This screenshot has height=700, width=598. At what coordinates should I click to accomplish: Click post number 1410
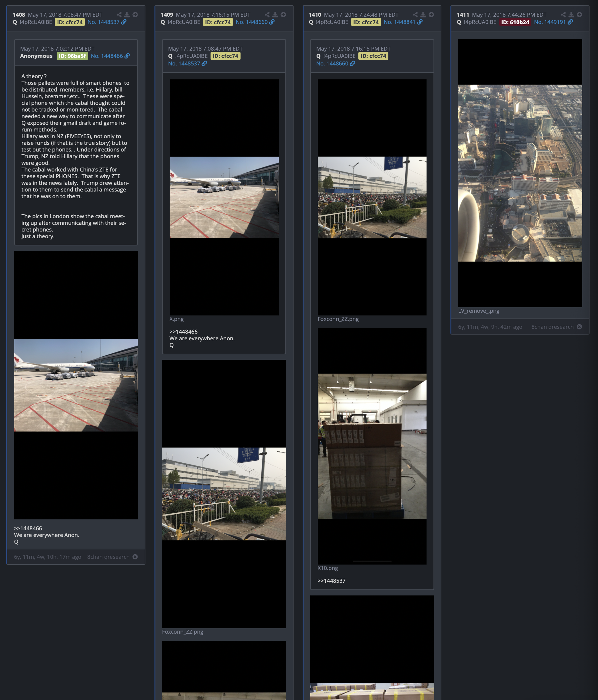pos(315,15)
